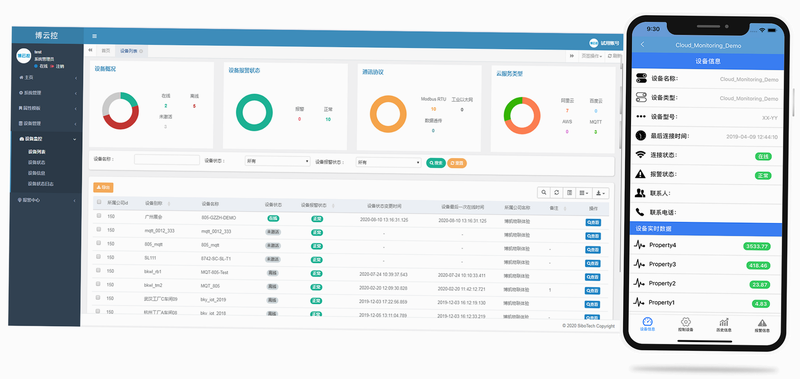Expand the 属性模板 sidebar menu
This screenshot has height=379, width=800.
point(47,108)
